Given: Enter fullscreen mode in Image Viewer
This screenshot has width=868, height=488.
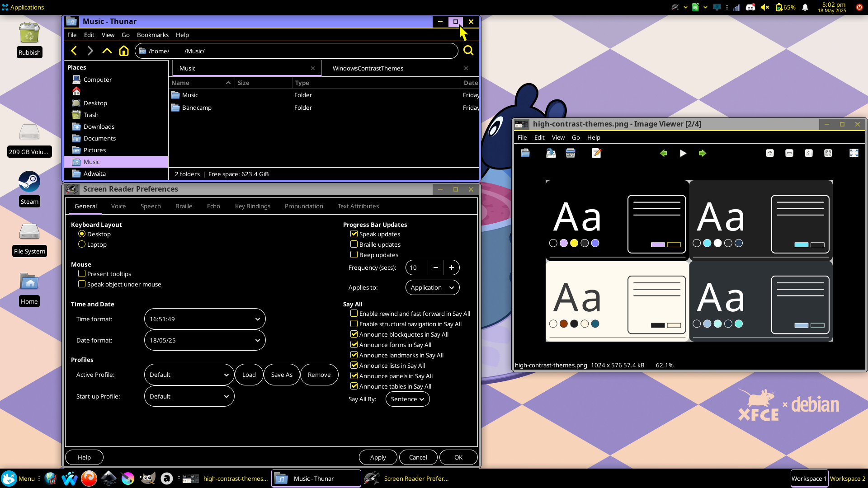Looking at the screenshot, I should [854, 153].
